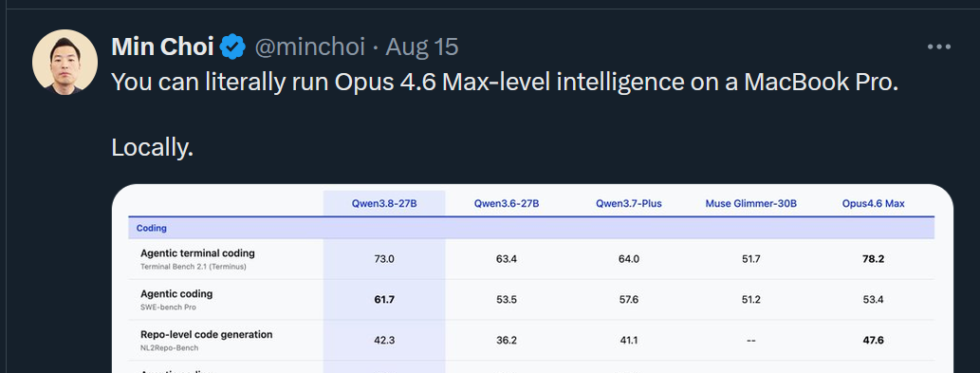The height and width of the screenshot is (373, 980).
Task: Click the word Locally in tweet
Action: pyautogui.click(x=153, y=148)
